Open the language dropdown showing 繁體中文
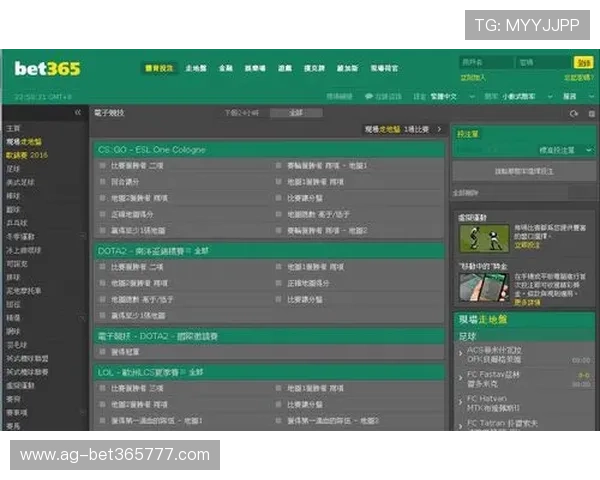Viewport: 600px width, 480px height. (x=453, y=96)
